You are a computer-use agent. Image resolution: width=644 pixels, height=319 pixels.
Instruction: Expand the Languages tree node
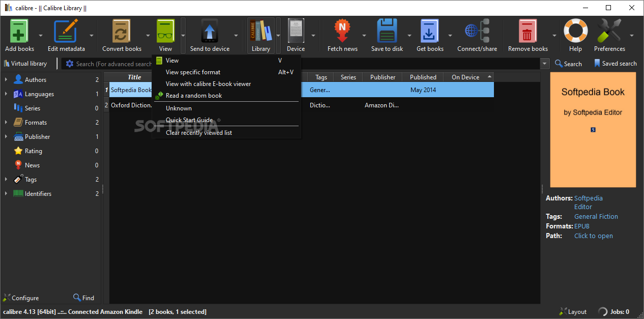[6, 94]
